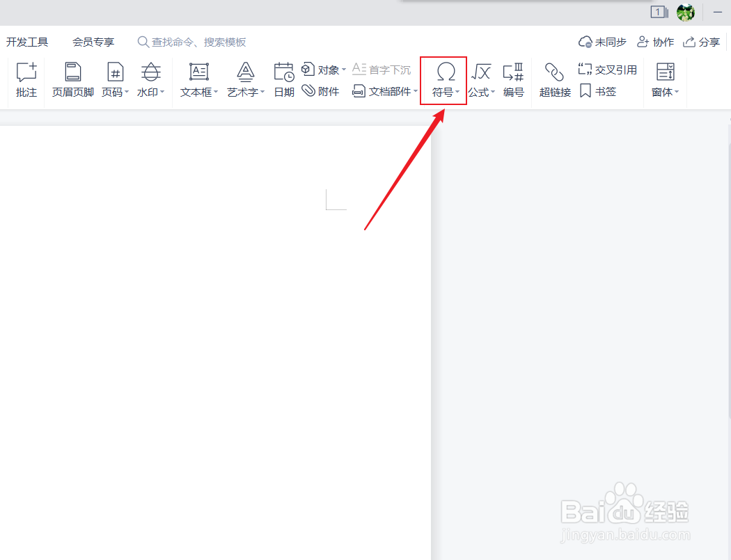
Task: Click the 水印 watermark icon
Action: click(150, 72)
